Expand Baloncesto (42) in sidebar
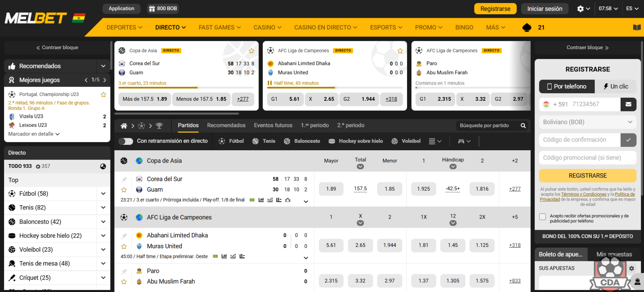This screenshot has width=644, height=292. point(103,222)
